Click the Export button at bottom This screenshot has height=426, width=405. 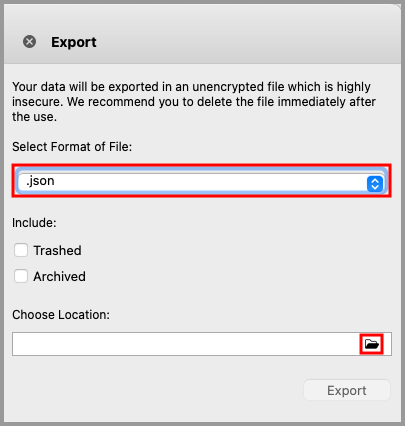click(x=347, y=390)
